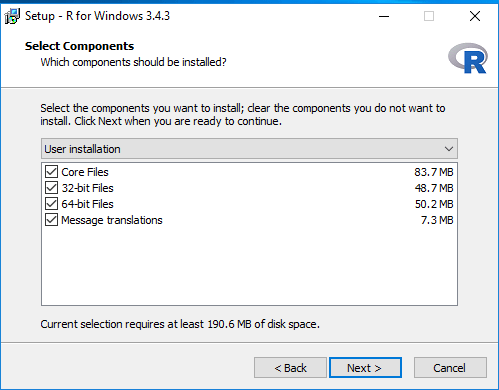Select the 32-bit Files row label

pyautogui.click(x=87, y=188)
